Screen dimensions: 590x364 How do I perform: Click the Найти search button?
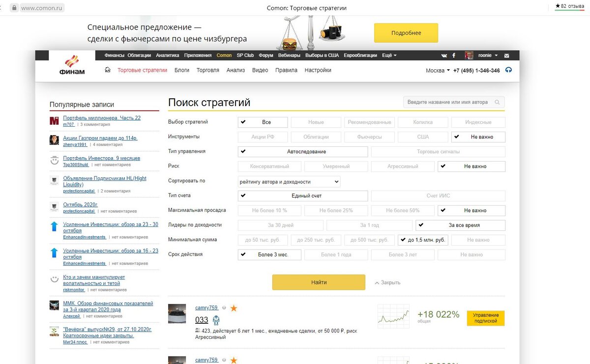coord(319,282)
